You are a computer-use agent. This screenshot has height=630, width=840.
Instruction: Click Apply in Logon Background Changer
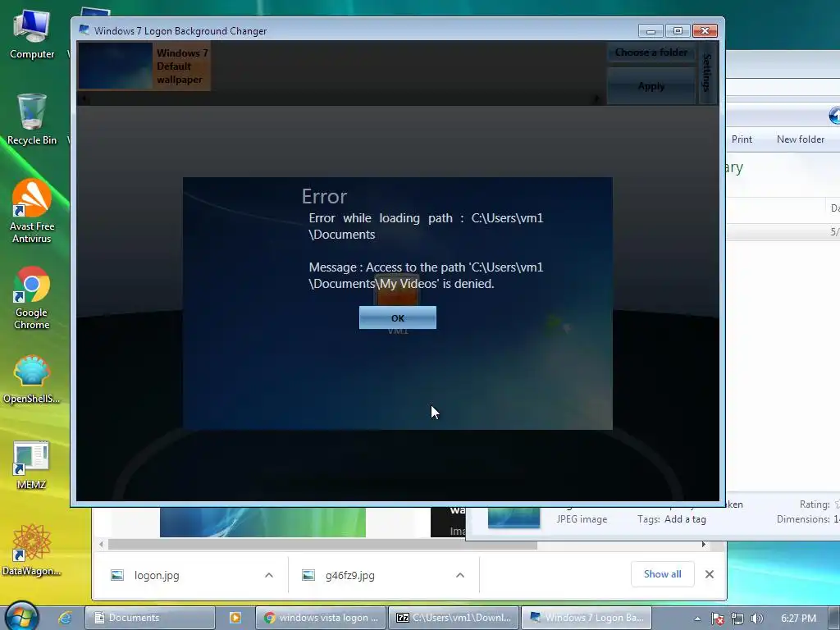651,86
